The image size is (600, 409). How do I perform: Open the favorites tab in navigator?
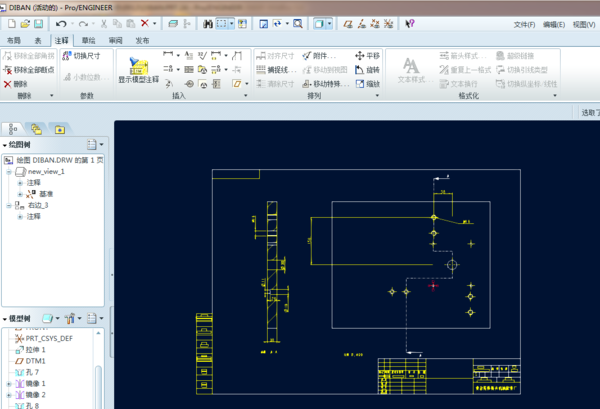(x=59, y=129)
